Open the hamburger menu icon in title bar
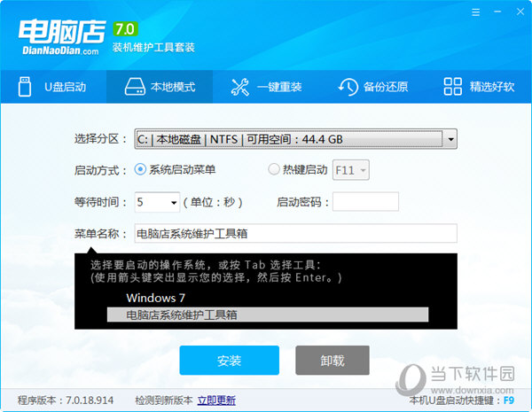The width and height of the screenshot is (532, 412). point(475,12)
